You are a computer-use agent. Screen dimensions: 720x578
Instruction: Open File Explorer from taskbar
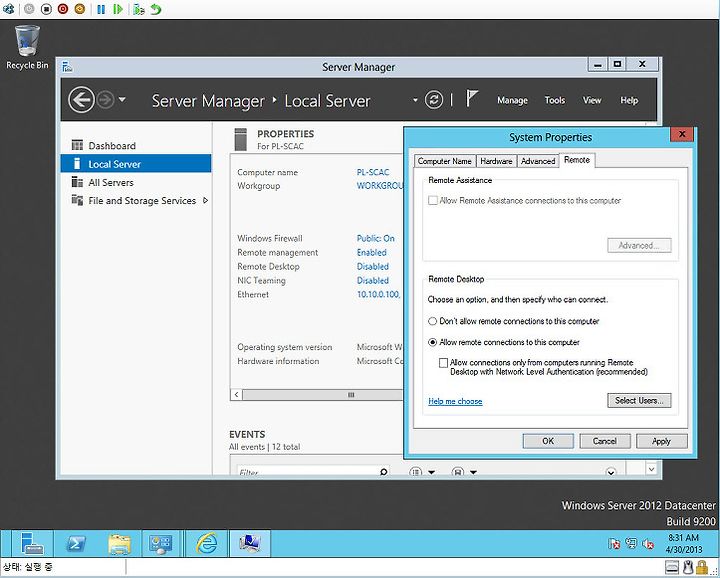point(119,544)
